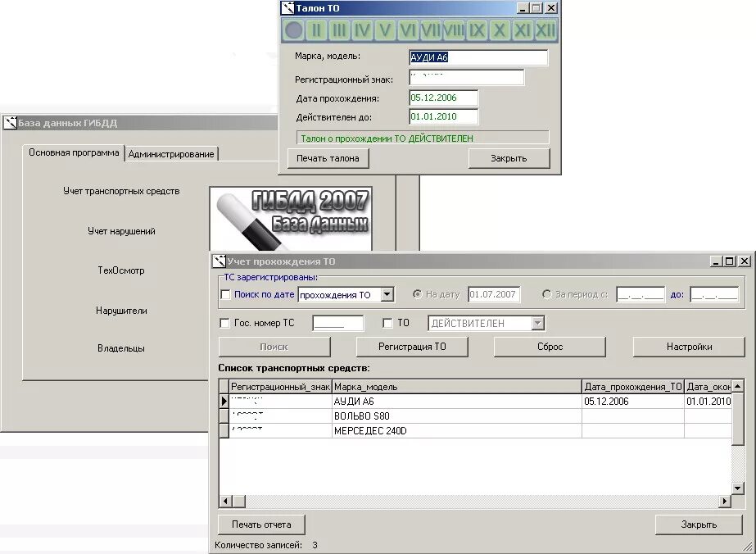Click the Поиск button
Viewport: 756px width, 554px height.
[274, 347]
